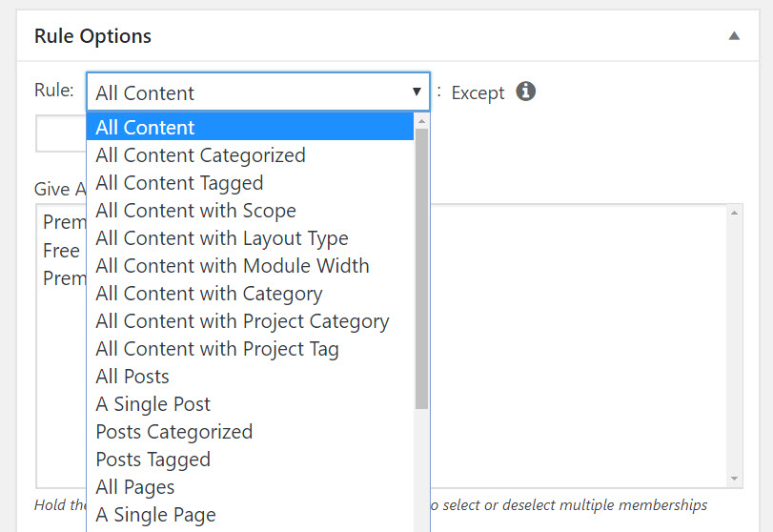This screenshot has height=532, width=773.
Task: Choose All Content with Layout Type
Action: coord(250,238)
